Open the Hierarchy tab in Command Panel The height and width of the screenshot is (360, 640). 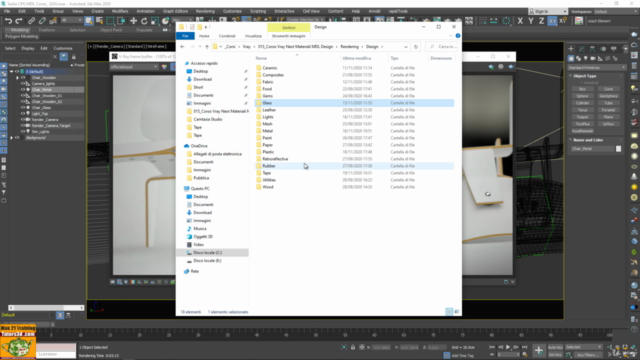592,49
